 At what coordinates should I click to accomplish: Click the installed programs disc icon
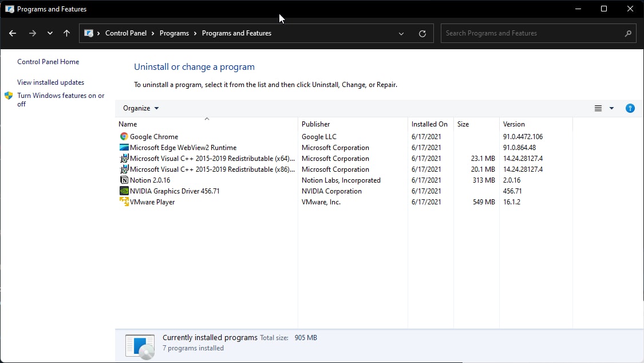pos(140,346)
